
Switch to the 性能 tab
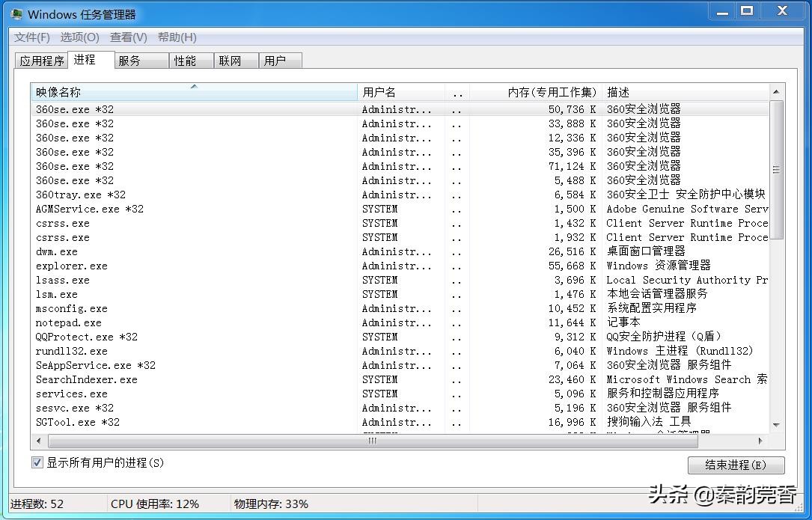[190, 61]
